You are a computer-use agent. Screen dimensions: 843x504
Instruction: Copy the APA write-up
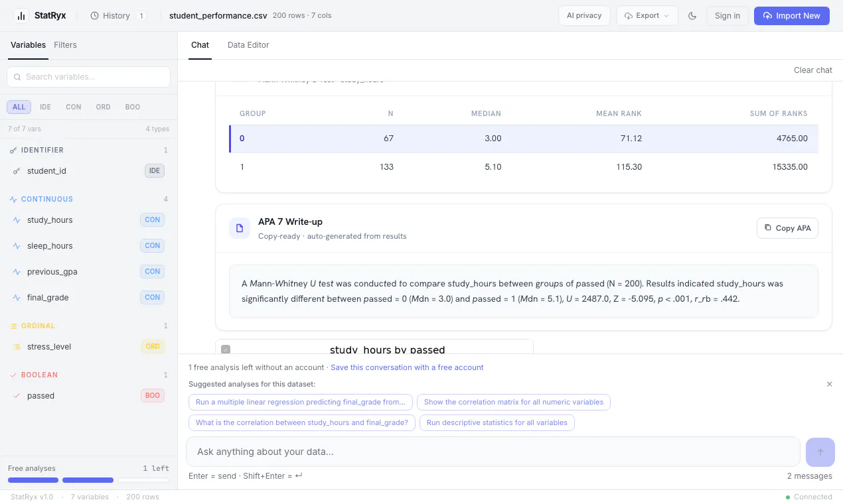(787, 228)
